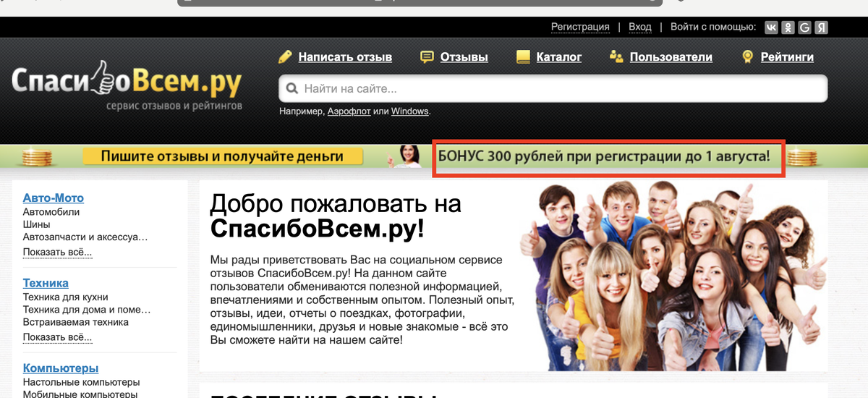This screenshot has height=398, width=868.
Task: Open Настольные компьютеры subcategory
Action: [x=81, y=382]
